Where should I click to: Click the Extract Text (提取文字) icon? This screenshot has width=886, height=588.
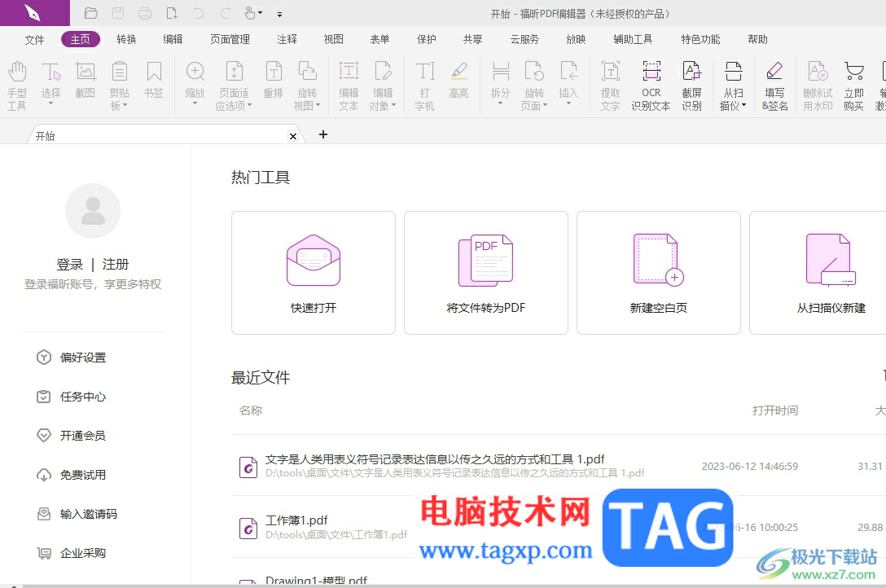(x=610, y=72)
